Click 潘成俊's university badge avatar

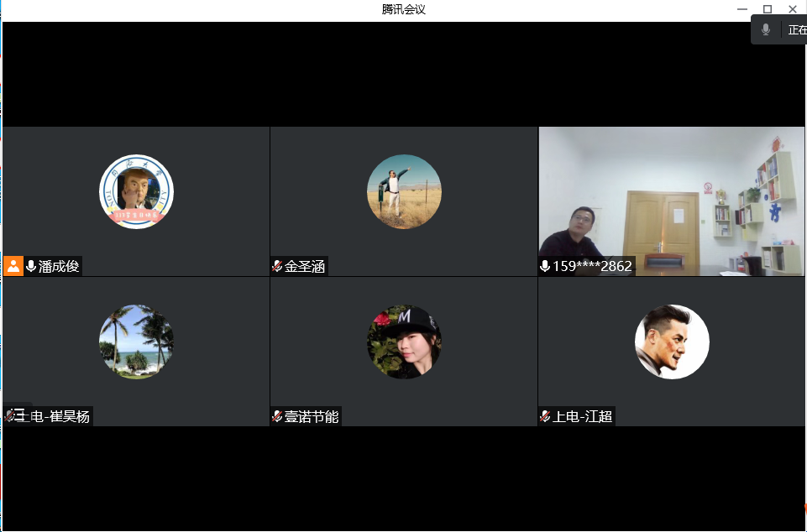click(x=136, y=191)
